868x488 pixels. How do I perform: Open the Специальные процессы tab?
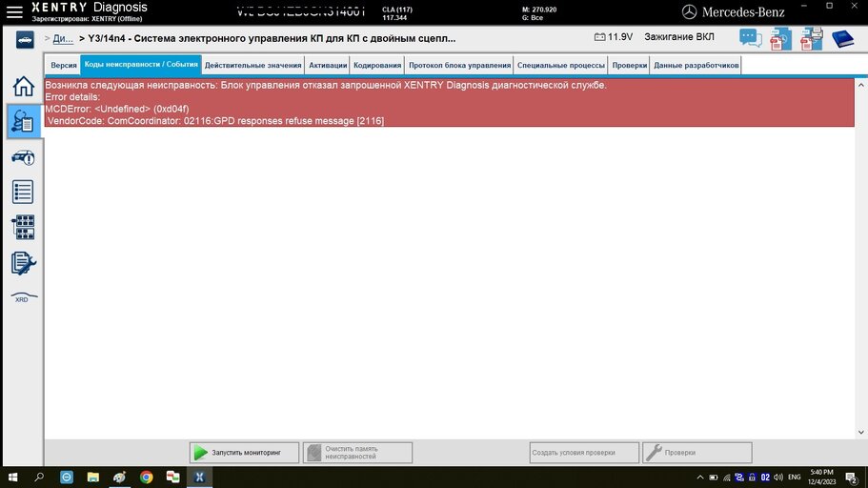pyautogui.click(x=561, y=66)
